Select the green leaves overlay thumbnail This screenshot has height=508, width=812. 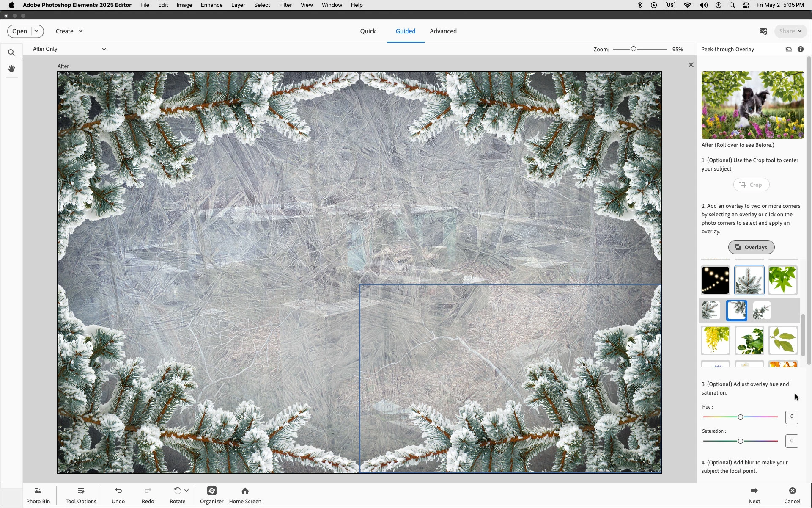[782, 280]
